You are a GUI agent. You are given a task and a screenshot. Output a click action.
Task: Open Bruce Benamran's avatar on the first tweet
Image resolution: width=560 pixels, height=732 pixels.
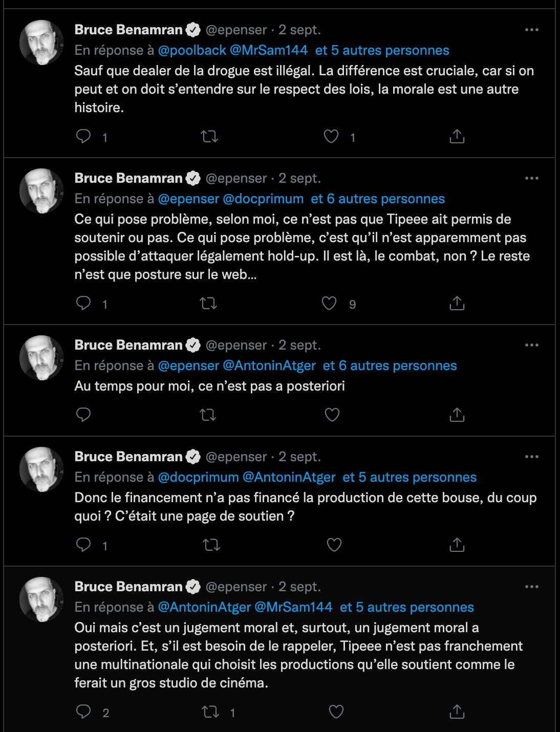pos(41,42)
